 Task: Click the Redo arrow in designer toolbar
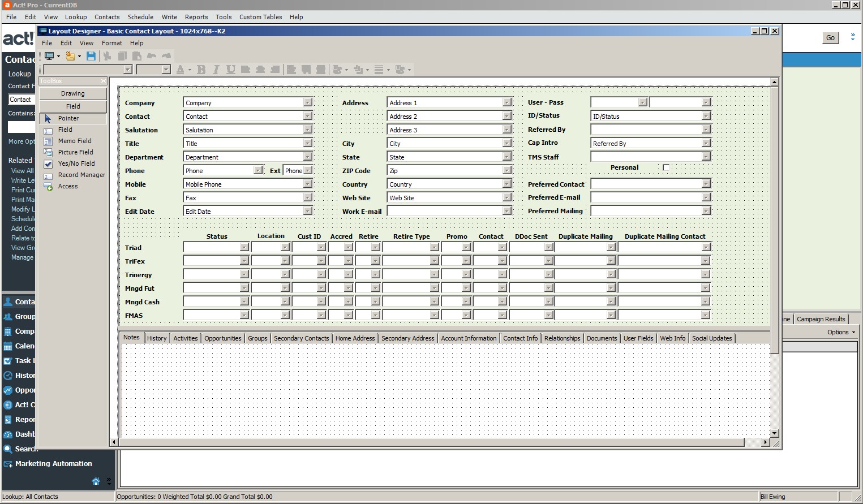tap(166, 56)
